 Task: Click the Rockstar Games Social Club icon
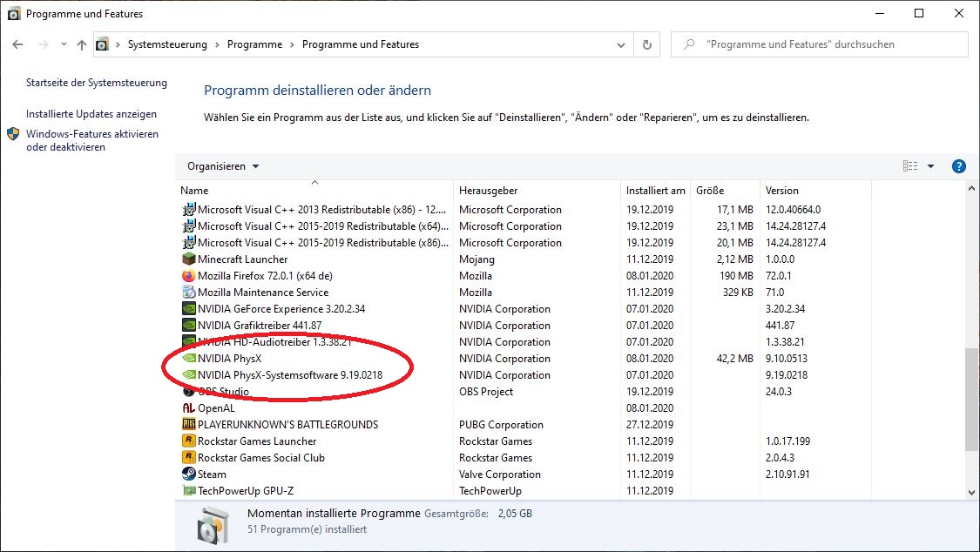coord(189,457)
